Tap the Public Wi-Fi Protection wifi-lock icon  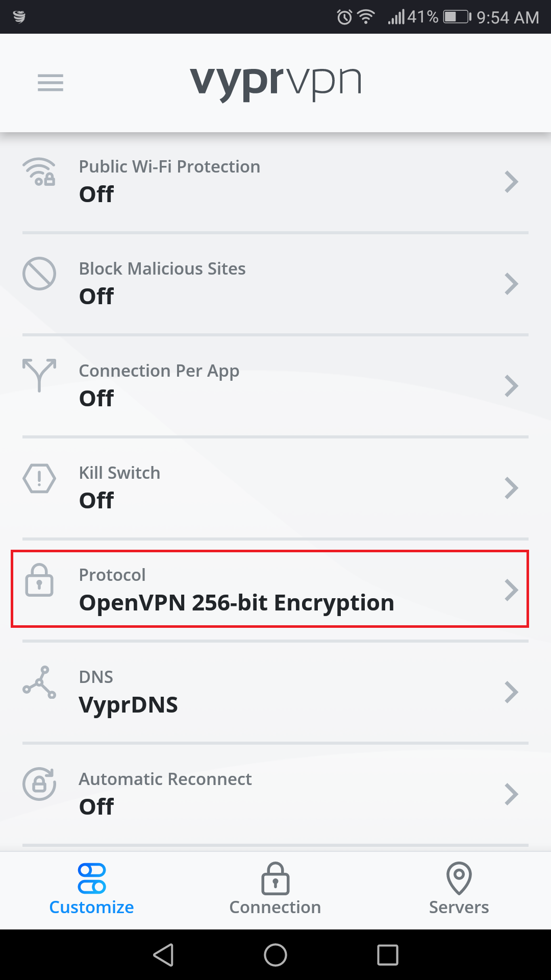(39, 172)
